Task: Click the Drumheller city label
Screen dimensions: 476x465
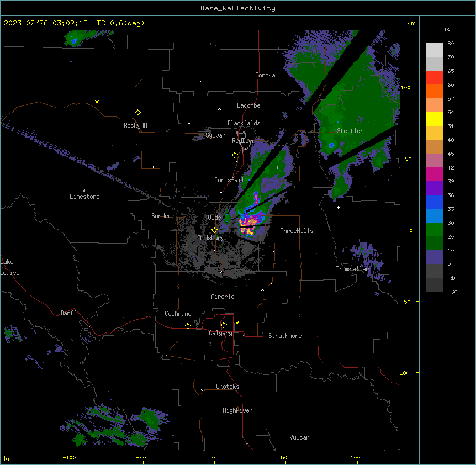Action: (x=352, y=269)
